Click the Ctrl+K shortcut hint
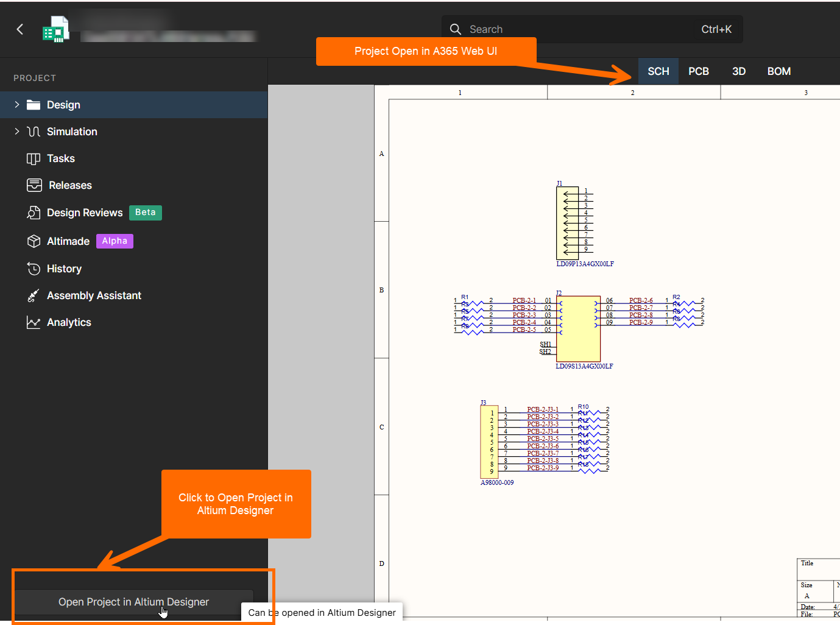 716,29
